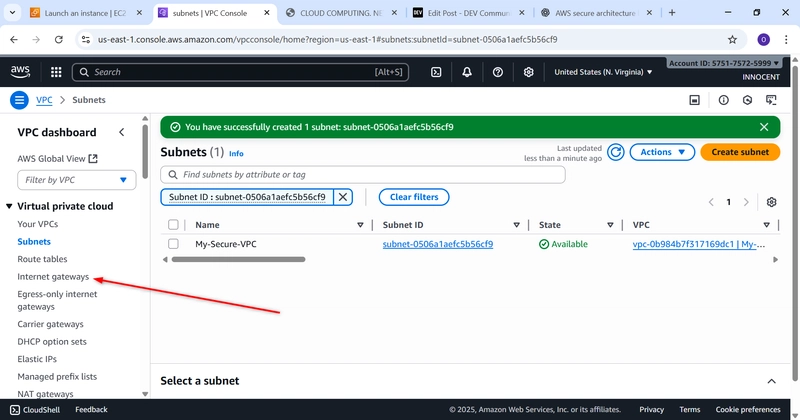The width and height of the screenshot is (800, 420).
Task: Open the Chrome three-dot menu
Action: pyautogui.click(x=786, y=39)
